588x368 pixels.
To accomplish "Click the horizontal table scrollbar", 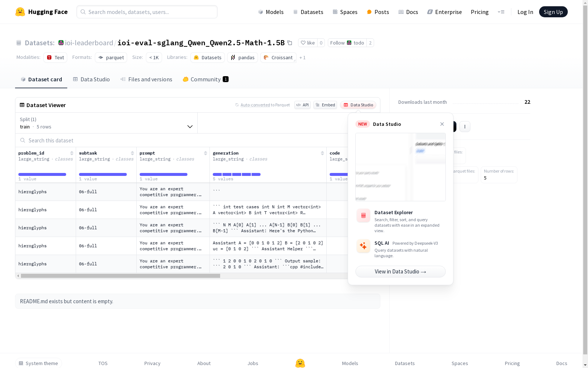I will point(121,276).
